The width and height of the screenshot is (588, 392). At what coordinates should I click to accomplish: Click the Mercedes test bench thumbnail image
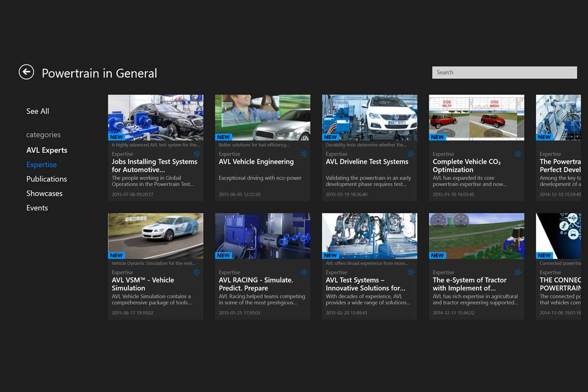[x=156, y=118]
